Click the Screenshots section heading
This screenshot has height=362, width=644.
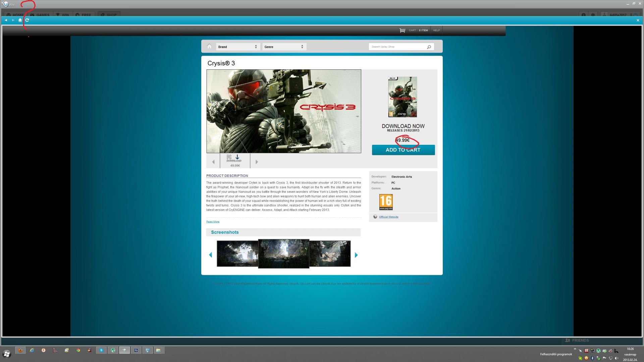tap(225, 232)
